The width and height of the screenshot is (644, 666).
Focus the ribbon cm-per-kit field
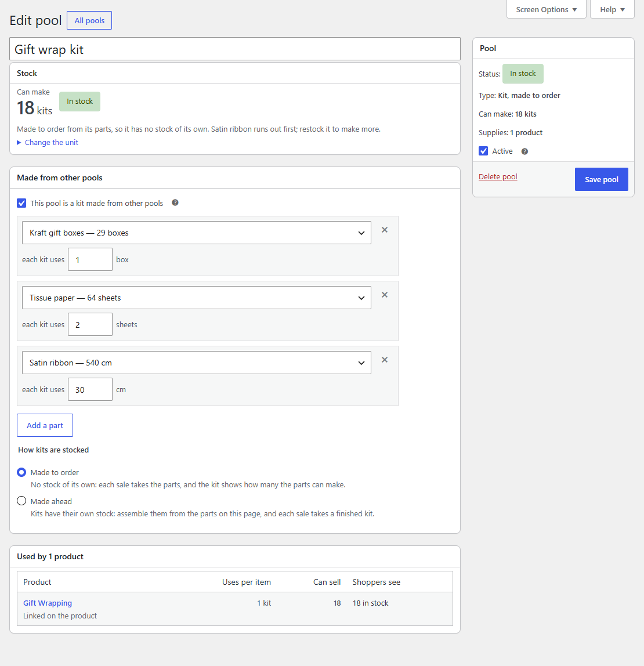tap(90, 389)
